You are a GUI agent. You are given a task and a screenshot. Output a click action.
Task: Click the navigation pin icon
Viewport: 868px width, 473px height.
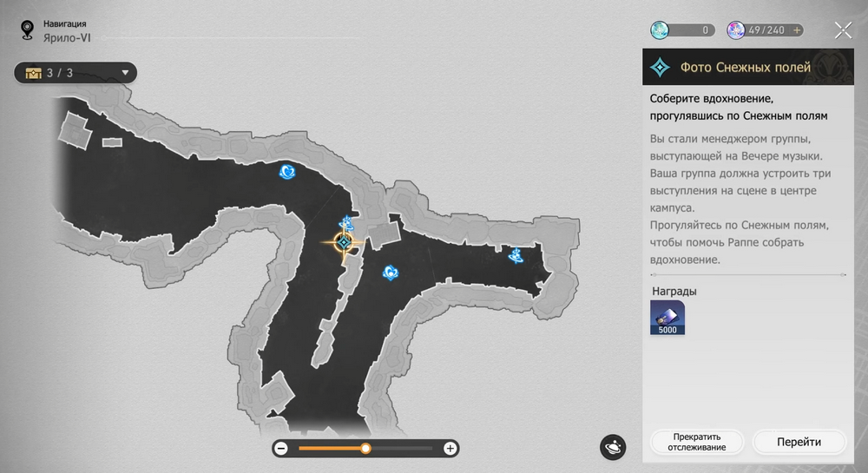[27, 30]
